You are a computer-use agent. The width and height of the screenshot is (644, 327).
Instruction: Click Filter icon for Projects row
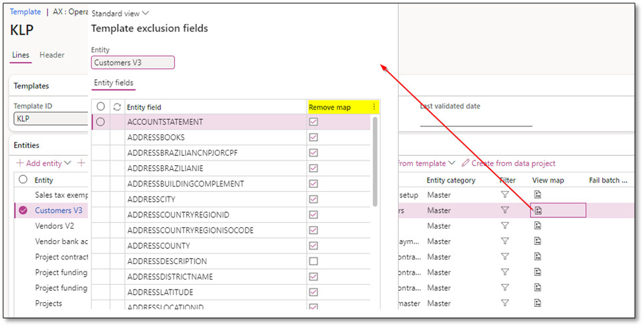coord(505,304)
